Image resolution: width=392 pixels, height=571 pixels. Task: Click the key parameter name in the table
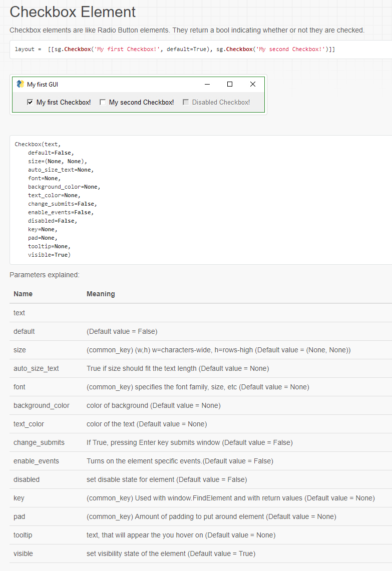[x=19, y=498]
